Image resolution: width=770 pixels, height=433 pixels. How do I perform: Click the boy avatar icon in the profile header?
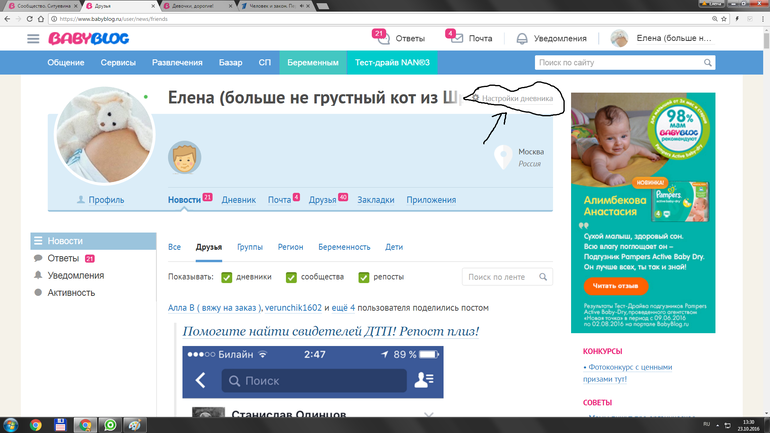tap(184, 156)
